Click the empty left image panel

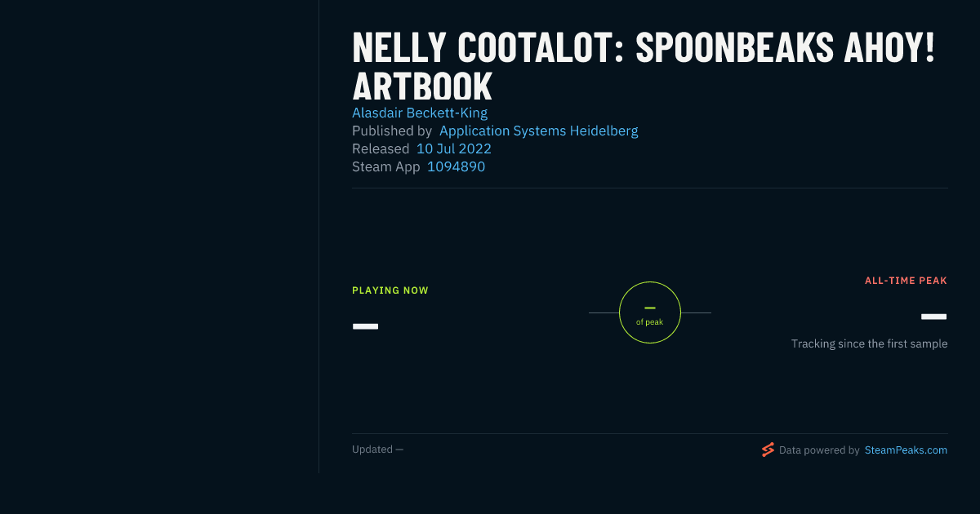click(x=159, y=237)
